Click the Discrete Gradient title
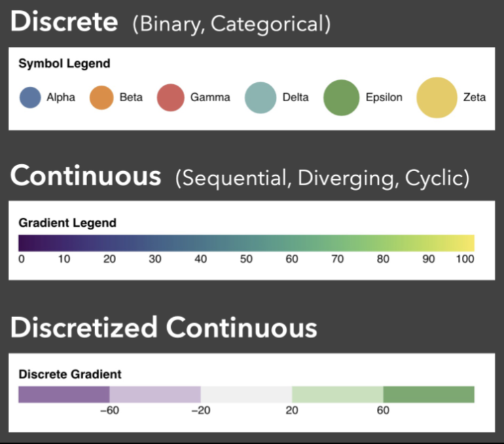 [70, 374]
